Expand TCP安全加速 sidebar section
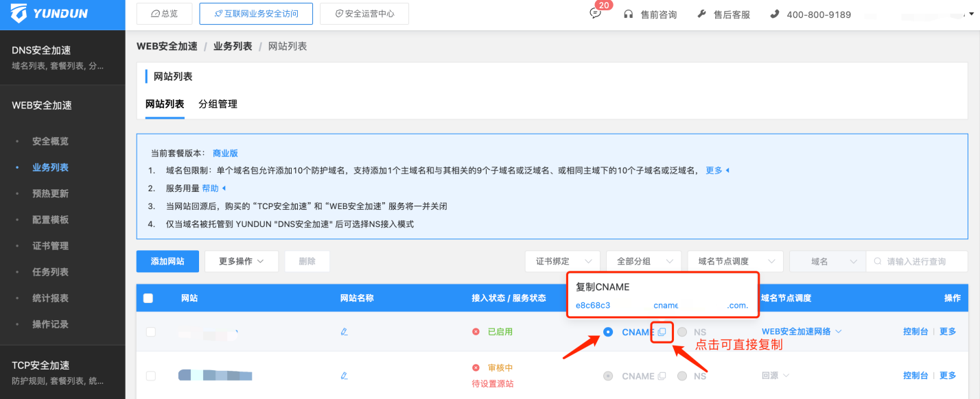980x399 pixels. pyautogui.click(x=62, y=372)
